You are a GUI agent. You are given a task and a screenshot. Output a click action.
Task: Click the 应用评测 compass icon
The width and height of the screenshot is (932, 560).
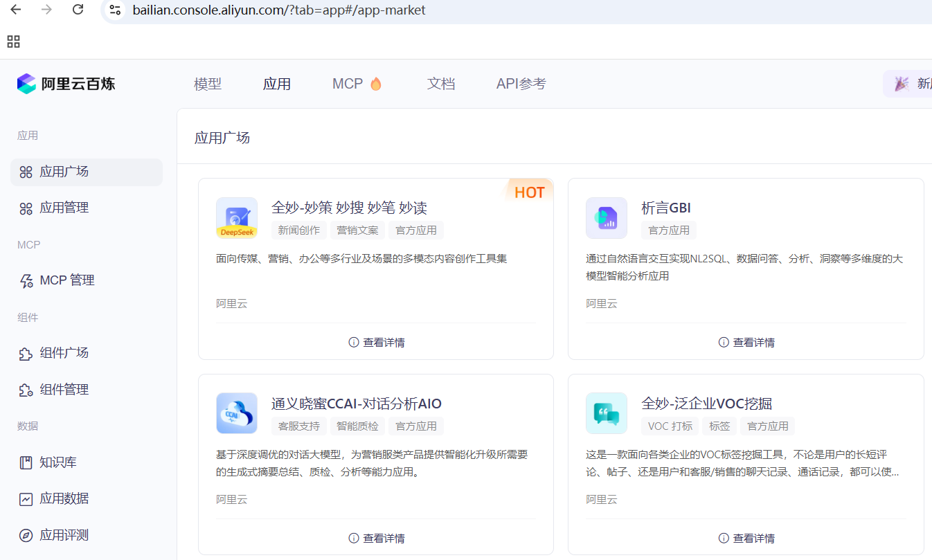26,536
